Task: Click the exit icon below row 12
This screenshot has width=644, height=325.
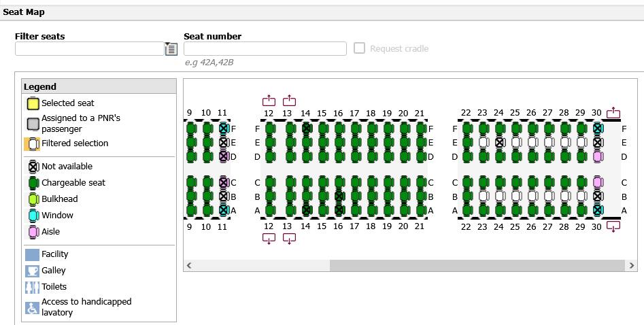Action: [x=269, y=239]
